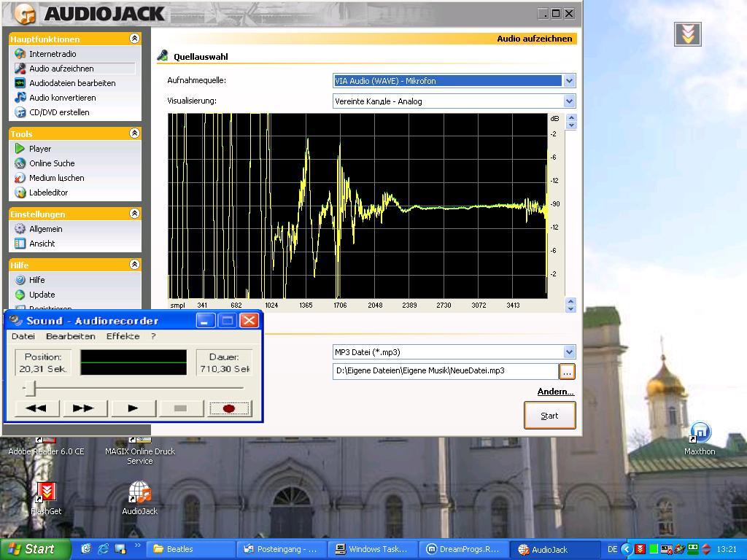The width and height of the screenshot is (747, 560).
Task: Click fast-forward in Sound Audiorecorder
Action: click(84, 408)
